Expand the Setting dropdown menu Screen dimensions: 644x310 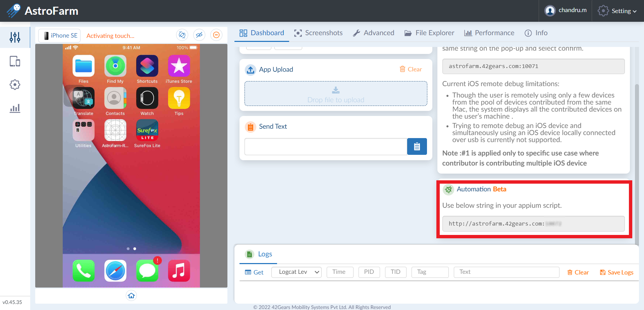(x=617, y=11)
